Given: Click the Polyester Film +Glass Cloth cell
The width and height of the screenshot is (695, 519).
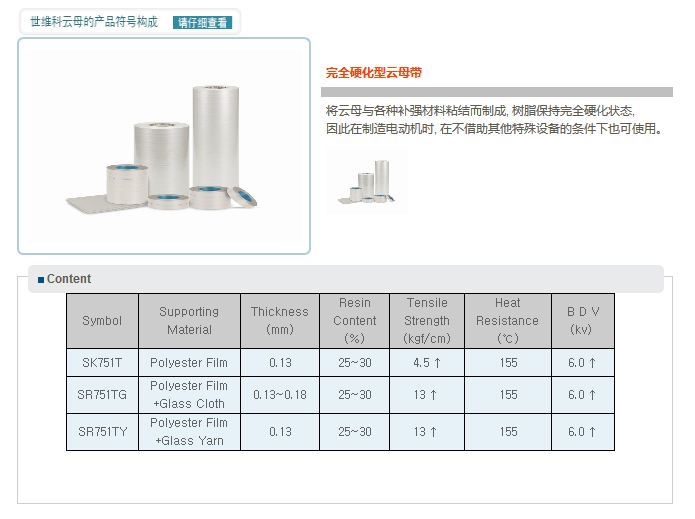Looking at the screenshot, I should pyautogui.click(x=189, y=395).
